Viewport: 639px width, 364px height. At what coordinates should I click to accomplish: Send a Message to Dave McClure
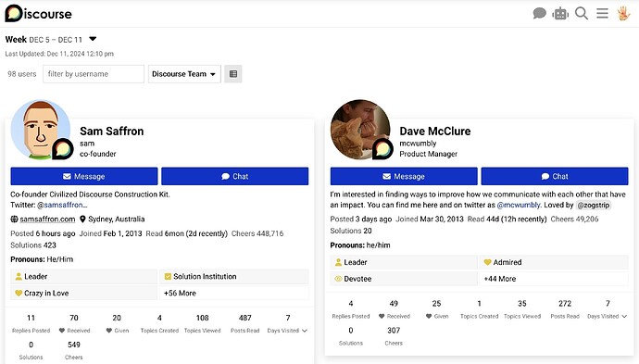point(404,176)
